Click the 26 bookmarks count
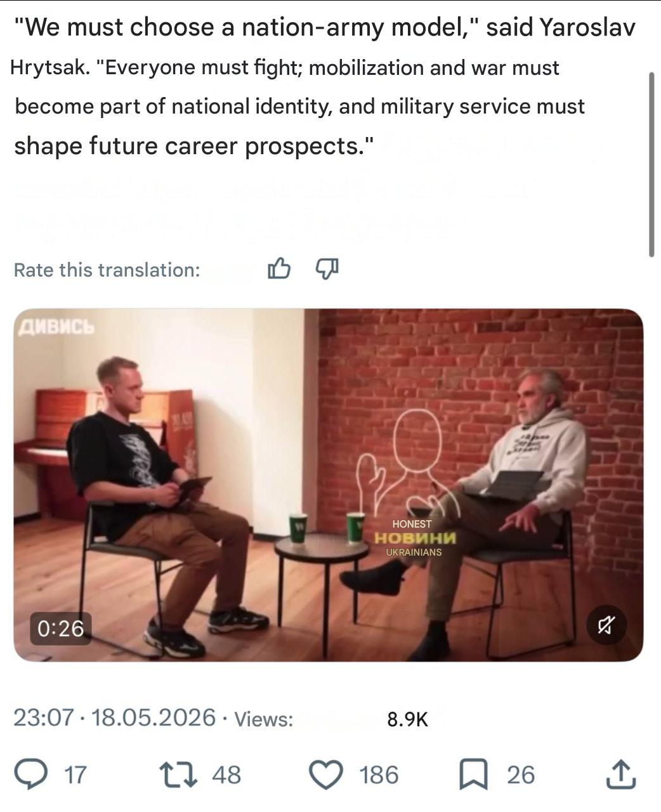This screenshot has height=812, width=661. [521, 775]
